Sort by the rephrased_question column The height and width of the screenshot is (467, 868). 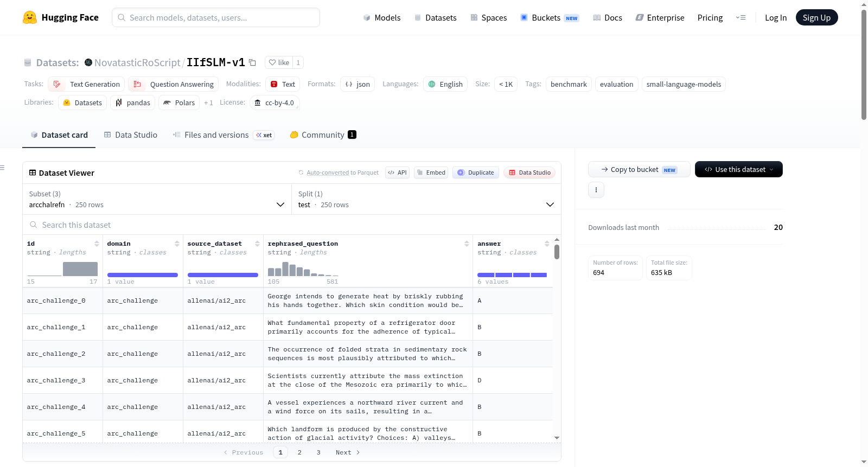tap(467, 244)
